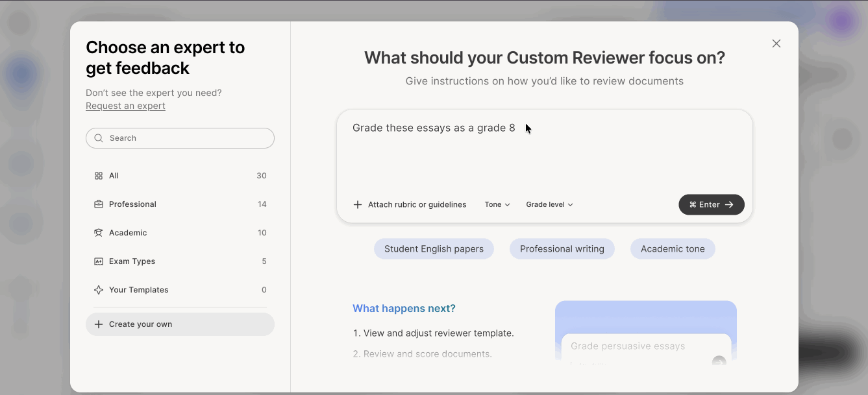This screenshot has width=868, height=395.
Task: Choose the Academic tone suggestion
Action: (673, 249)
